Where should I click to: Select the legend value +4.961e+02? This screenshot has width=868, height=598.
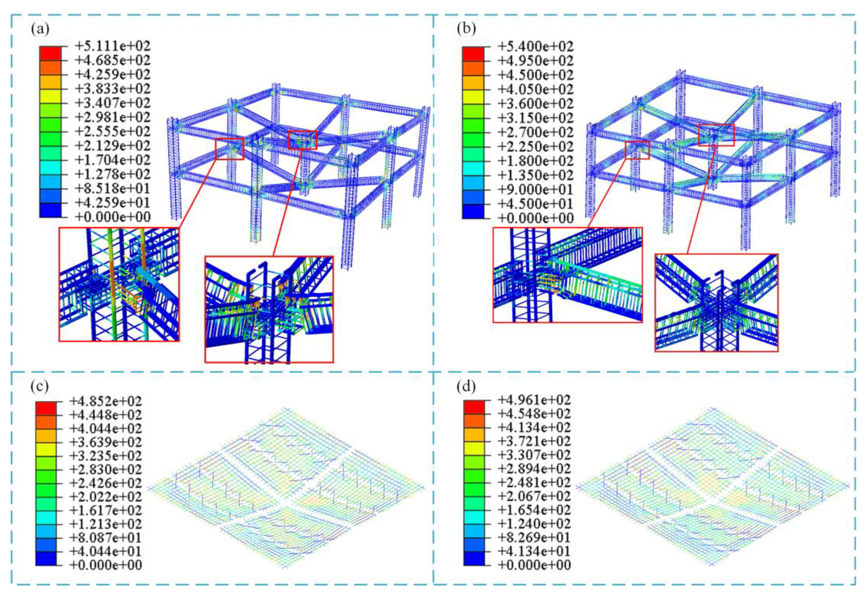pos(535,400)
